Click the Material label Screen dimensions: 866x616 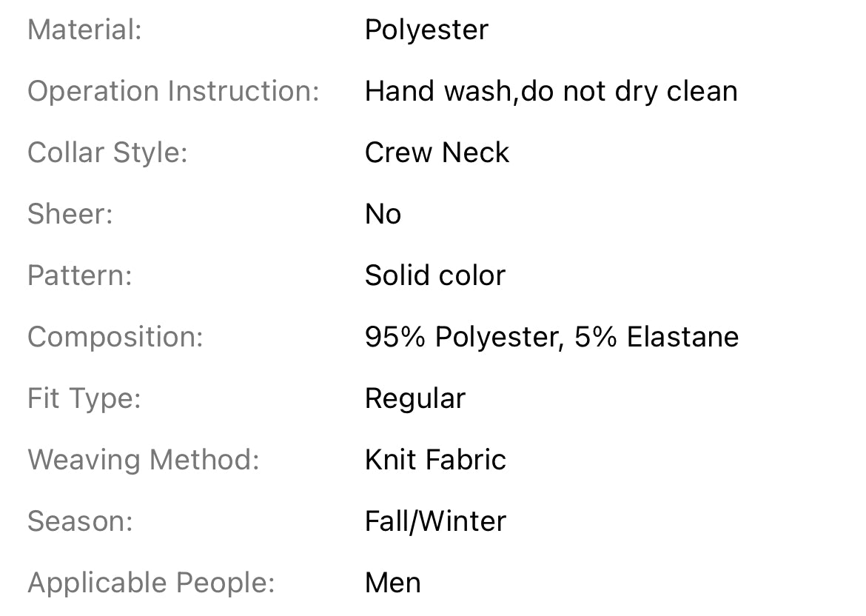[84, 30]
